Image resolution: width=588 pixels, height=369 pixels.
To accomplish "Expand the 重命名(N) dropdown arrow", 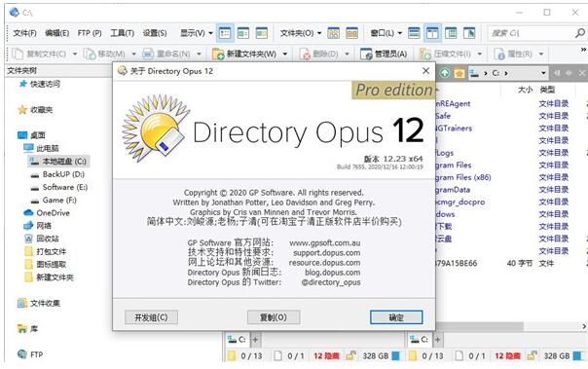I will [199, 55].
